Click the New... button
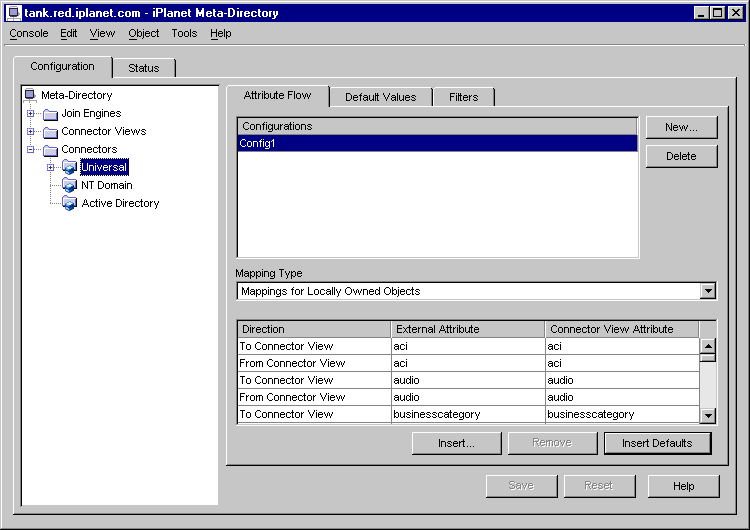 coord(681,127)
